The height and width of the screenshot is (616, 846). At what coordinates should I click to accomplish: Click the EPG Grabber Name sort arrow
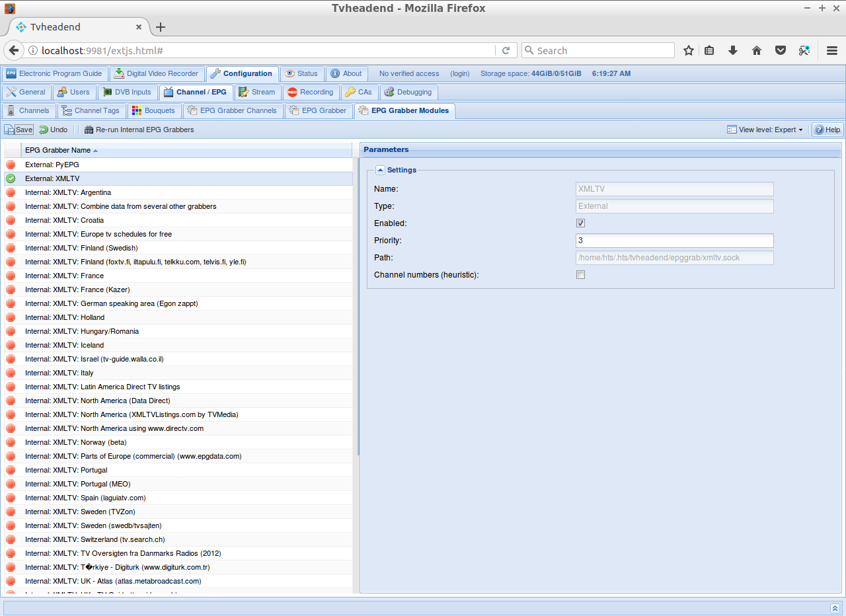96,150
